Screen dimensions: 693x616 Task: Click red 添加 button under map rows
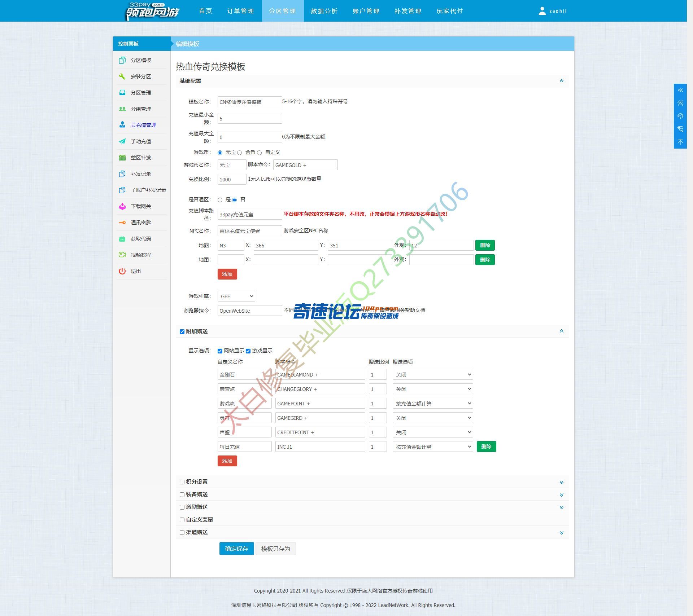(227, 274)
